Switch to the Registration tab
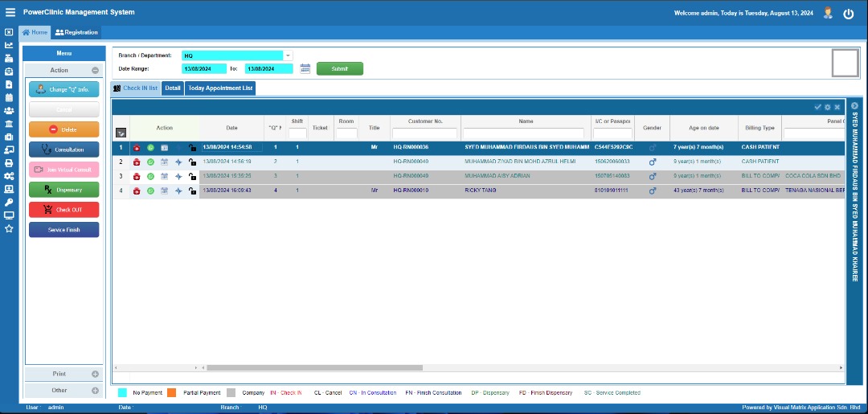868x414 pixels. [x=76, y=32]
